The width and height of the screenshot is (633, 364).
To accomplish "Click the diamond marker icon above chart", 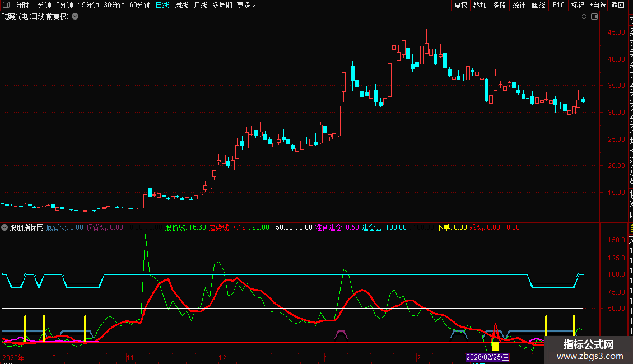I will point(584,17).
